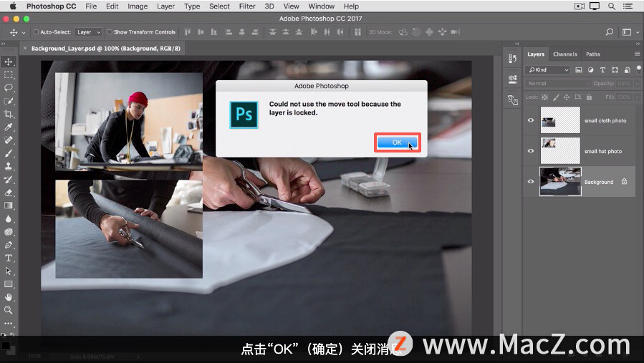Select the Hand tool
This screenshot has height=363, width=644.
pos(9,297)
